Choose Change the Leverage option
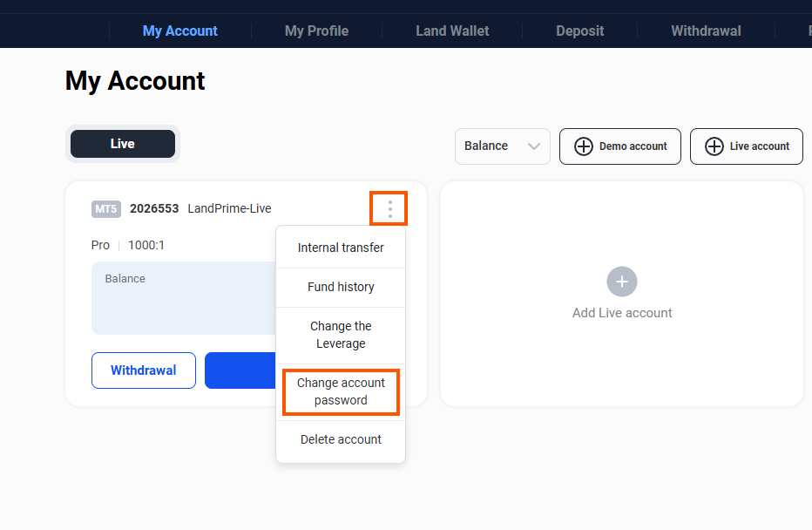This screenshot has width=812, height=530. pos(341,335)
